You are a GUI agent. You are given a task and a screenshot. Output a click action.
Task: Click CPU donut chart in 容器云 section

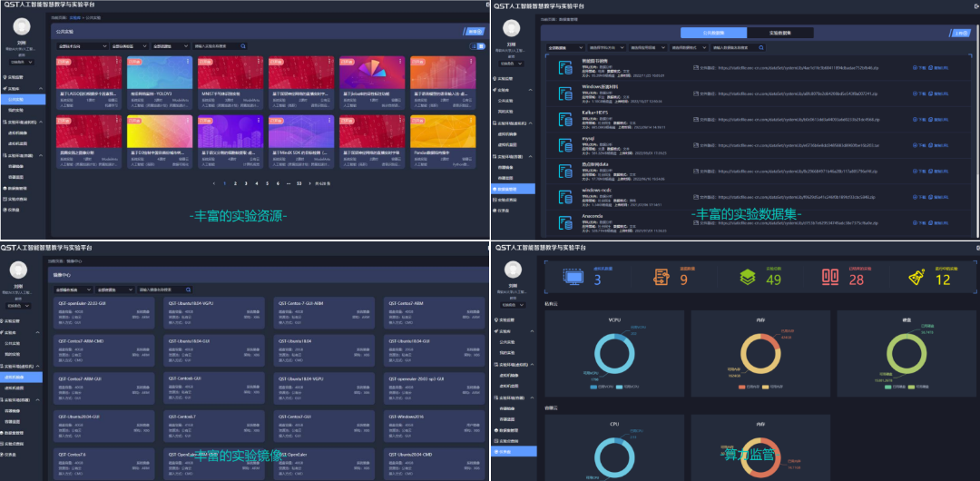(613, 456)
